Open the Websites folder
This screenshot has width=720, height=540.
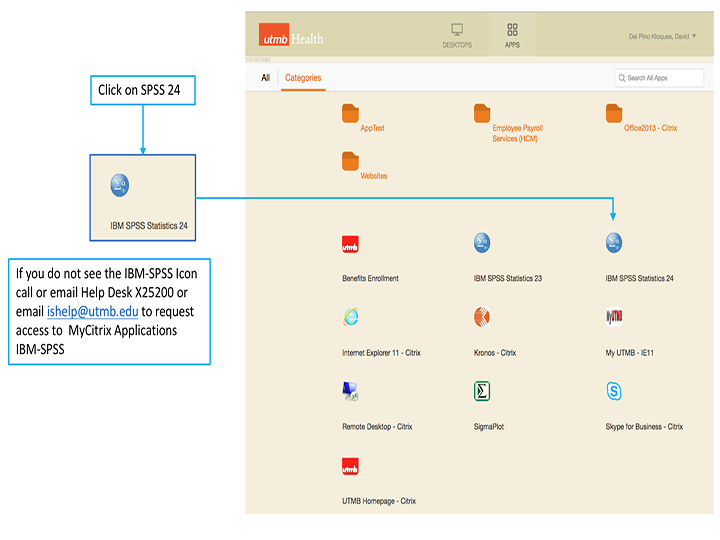(x=350, y=161)
